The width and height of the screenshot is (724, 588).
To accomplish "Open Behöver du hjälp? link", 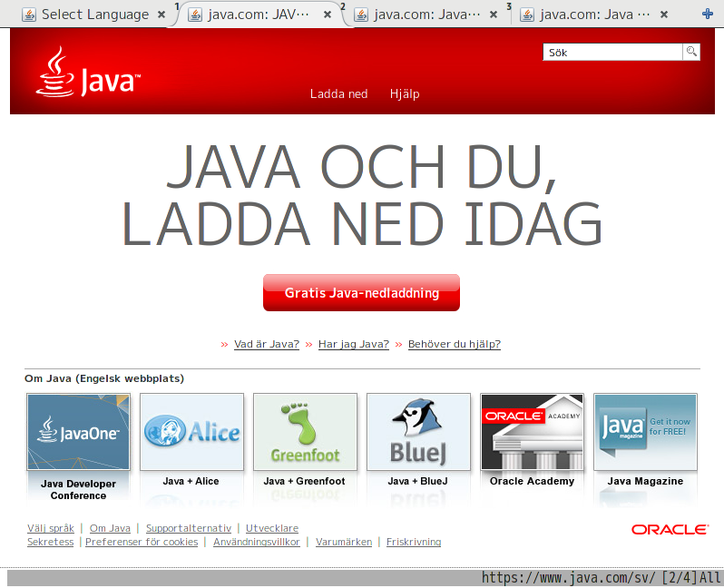I will [455, 344].
